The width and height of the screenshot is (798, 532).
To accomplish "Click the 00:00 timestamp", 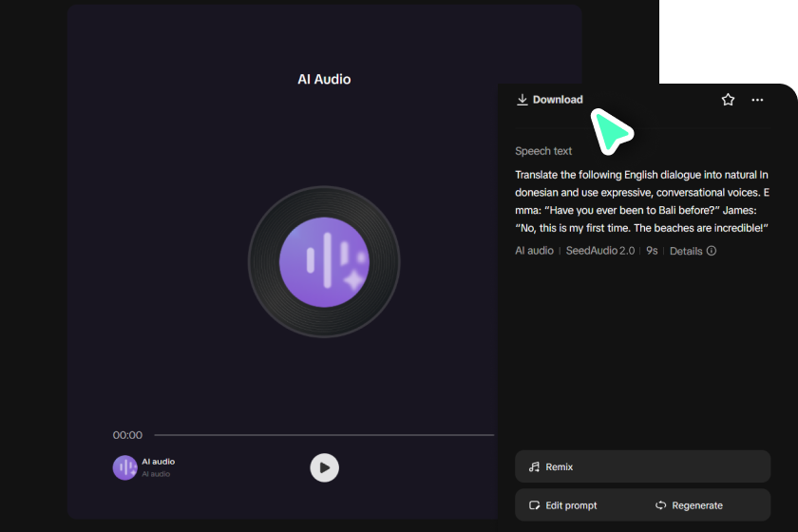I will pos(127,435).
